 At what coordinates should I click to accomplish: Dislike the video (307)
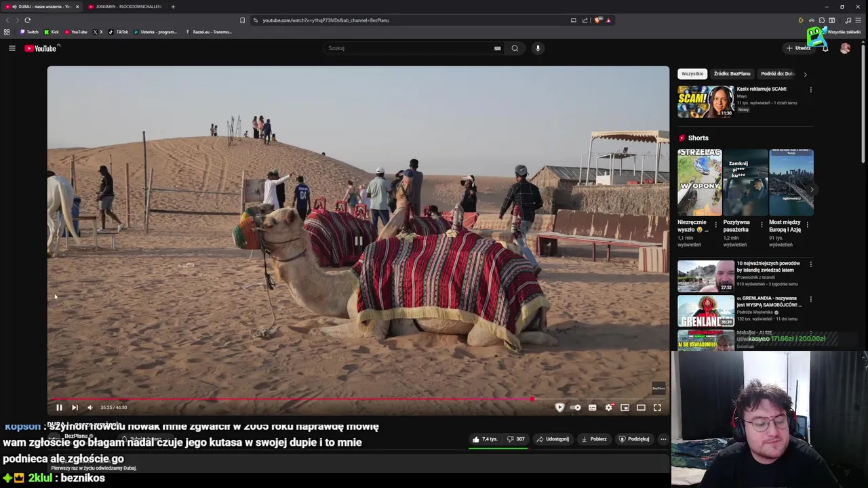(516, 439)
